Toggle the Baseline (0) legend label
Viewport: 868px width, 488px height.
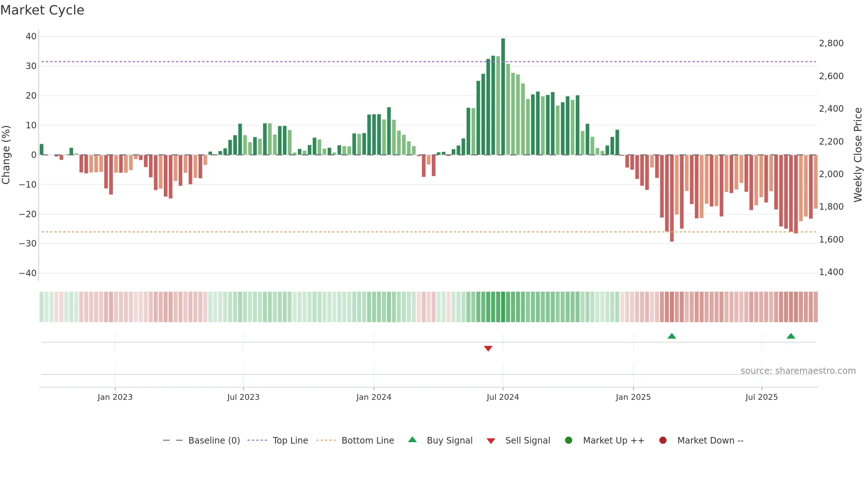coord(214,440)
